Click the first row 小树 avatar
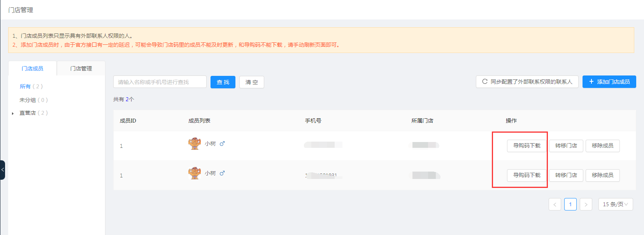The image size is (644, 235). [x=195, y=144]
